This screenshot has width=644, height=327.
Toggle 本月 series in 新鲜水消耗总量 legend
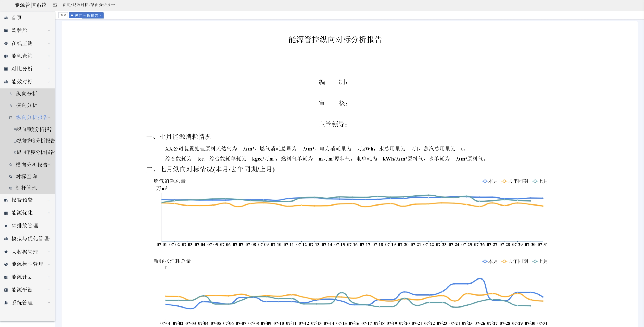[490, 261]
